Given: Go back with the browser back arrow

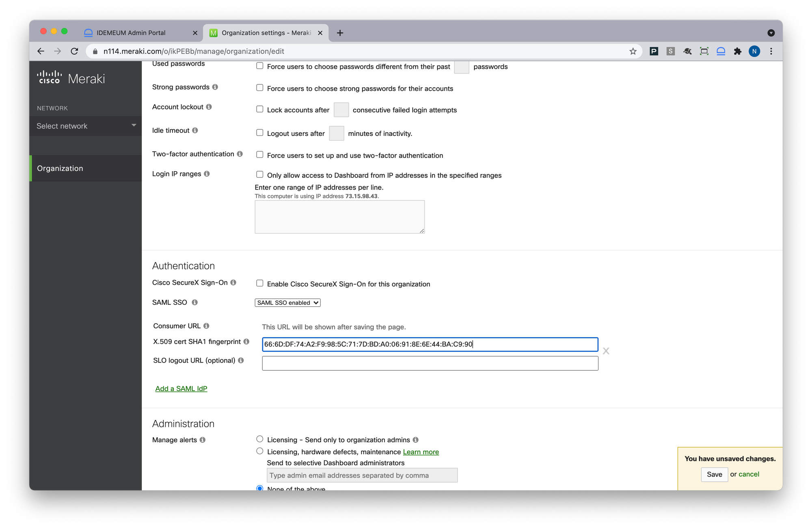Looking at the screenshot, I should [x=41, y=51].
